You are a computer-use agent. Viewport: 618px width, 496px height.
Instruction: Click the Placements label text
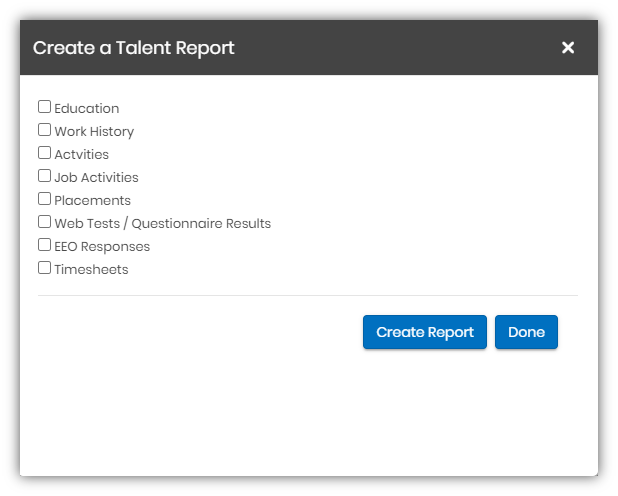pyautogui.click(x=93, y=200)
